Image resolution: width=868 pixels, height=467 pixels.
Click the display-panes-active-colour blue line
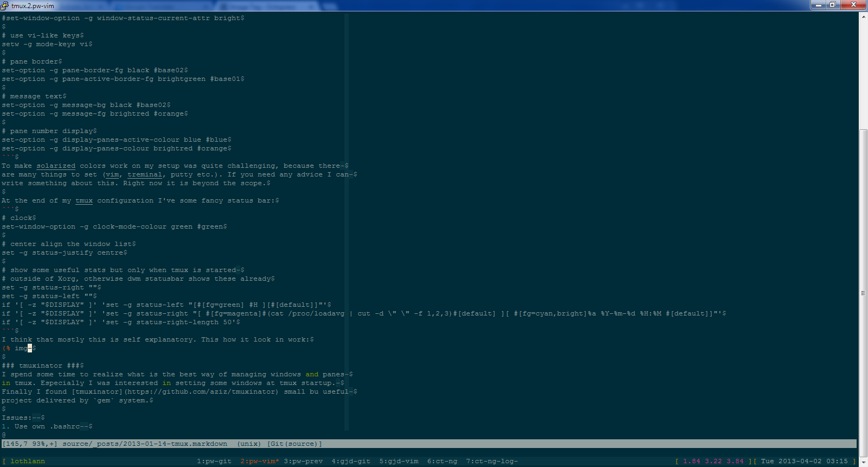point(117,140)
